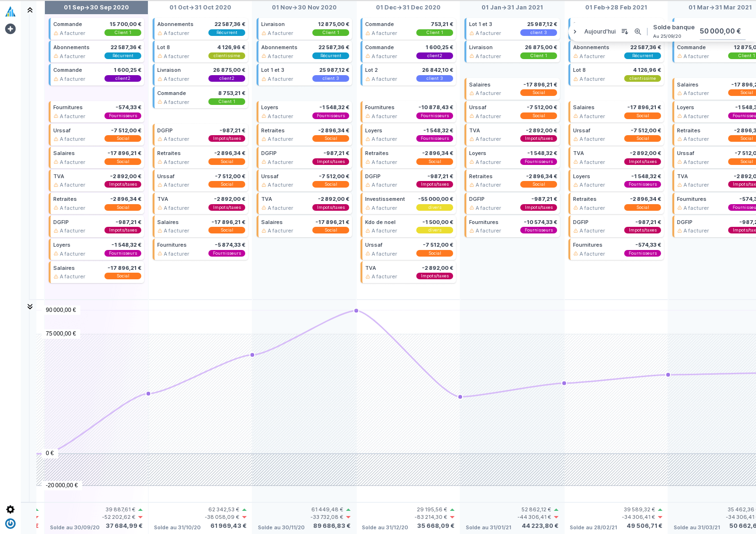This screenshot has height=534, width=756.
Task: Click Solde au 30/11/20 value 89 686,83 €
Action: tap(332, 526)
